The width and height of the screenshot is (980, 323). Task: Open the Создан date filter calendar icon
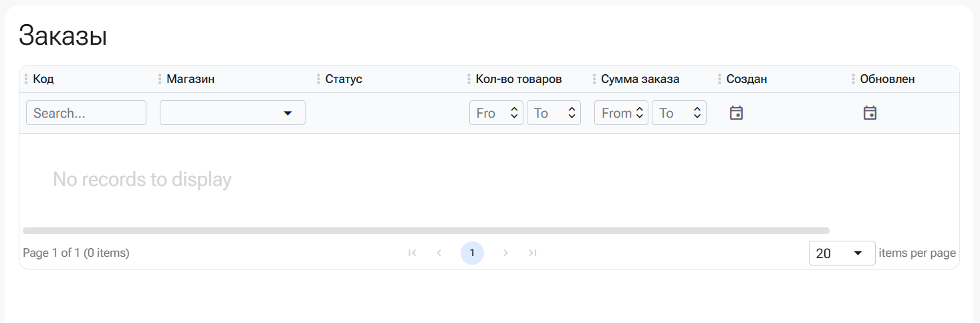pos(736,113)
